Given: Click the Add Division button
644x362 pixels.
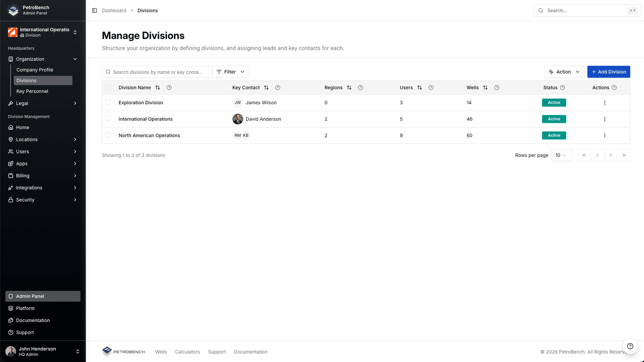Looking at the screenshot, I should click(x=609, y=72).
